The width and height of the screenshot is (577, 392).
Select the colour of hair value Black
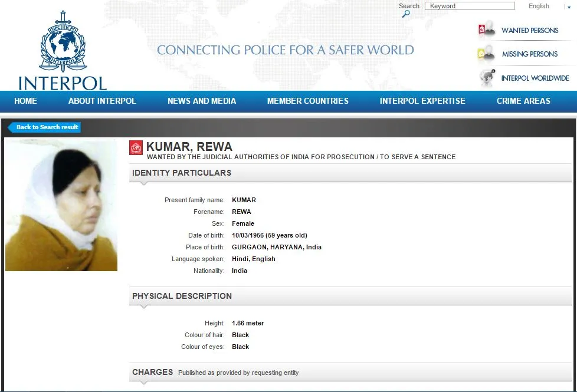point(240,335)
